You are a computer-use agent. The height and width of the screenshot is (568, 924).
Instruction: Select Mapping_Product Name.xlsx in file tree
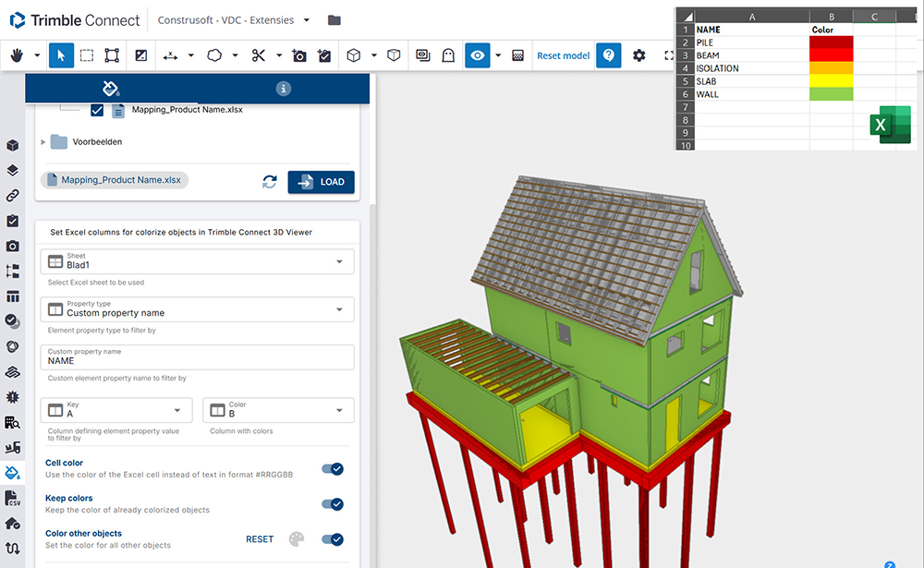pos(187,110)
